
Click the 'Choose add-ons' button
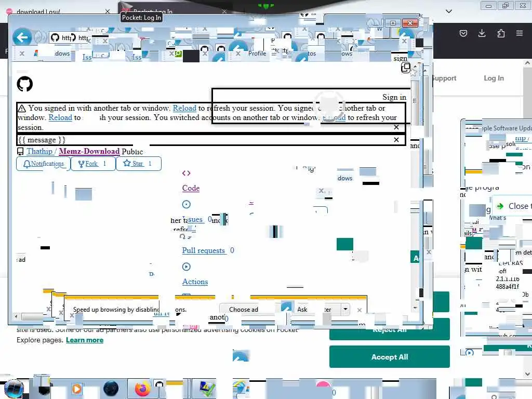tap(243, 310)
